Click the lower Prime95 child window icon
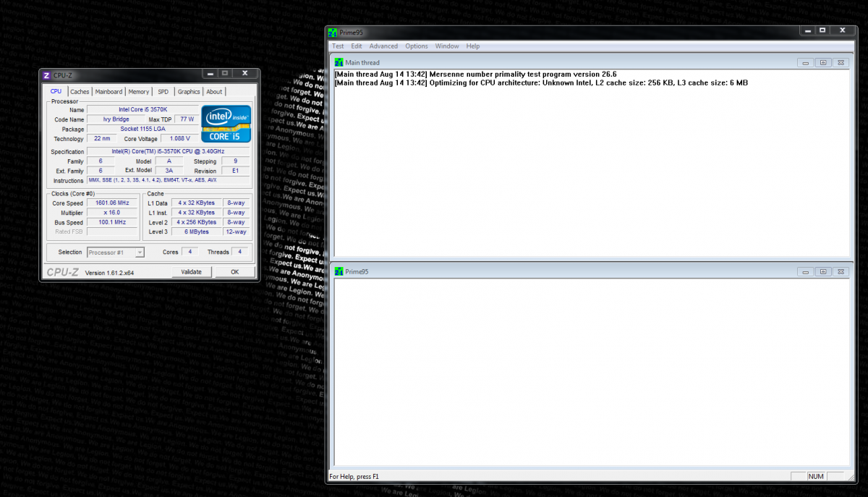 pos(339,271)
